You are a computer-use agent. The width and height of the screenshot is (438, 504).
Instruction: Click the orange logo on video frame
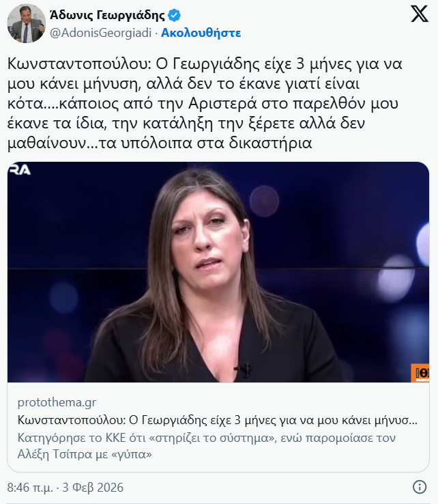tap(420, 373)
